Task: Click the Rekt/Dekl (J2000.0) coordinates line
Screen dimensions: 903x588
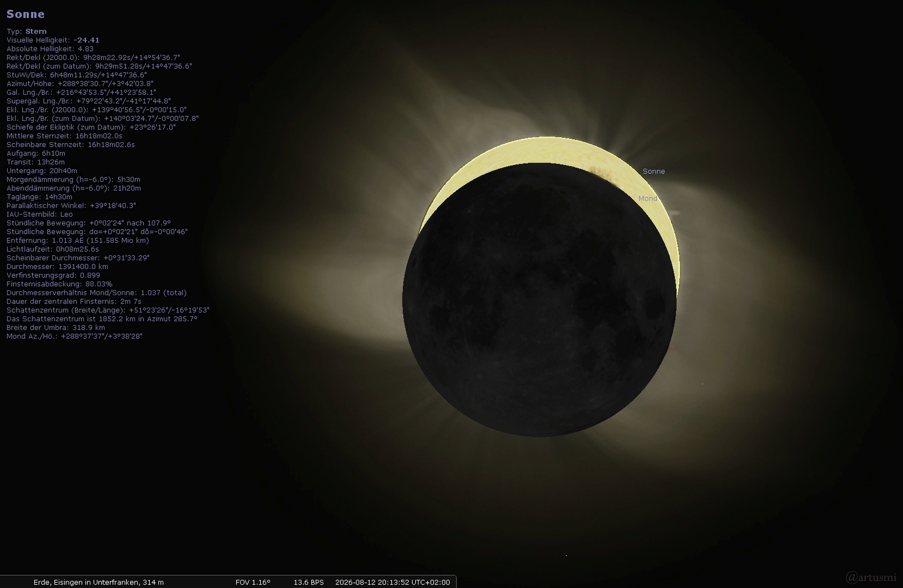Action: (x=93, y=57)
